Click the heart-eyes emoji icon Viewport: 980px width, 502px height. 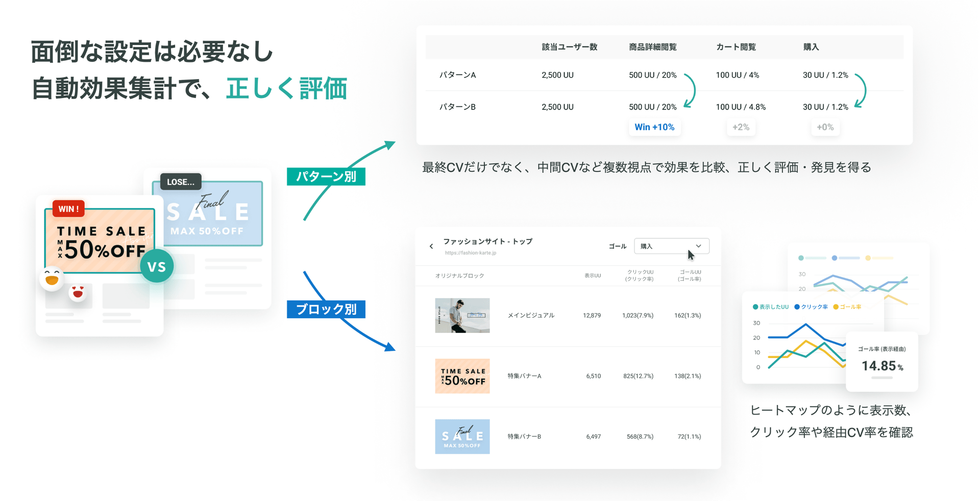tap(78, 293)
